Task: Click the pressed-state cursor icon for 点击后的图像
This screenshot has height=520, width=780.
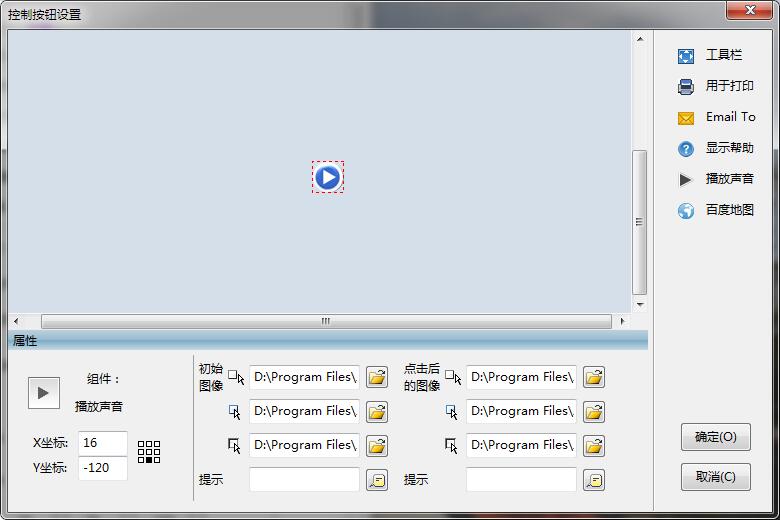Action: point(451,446)
